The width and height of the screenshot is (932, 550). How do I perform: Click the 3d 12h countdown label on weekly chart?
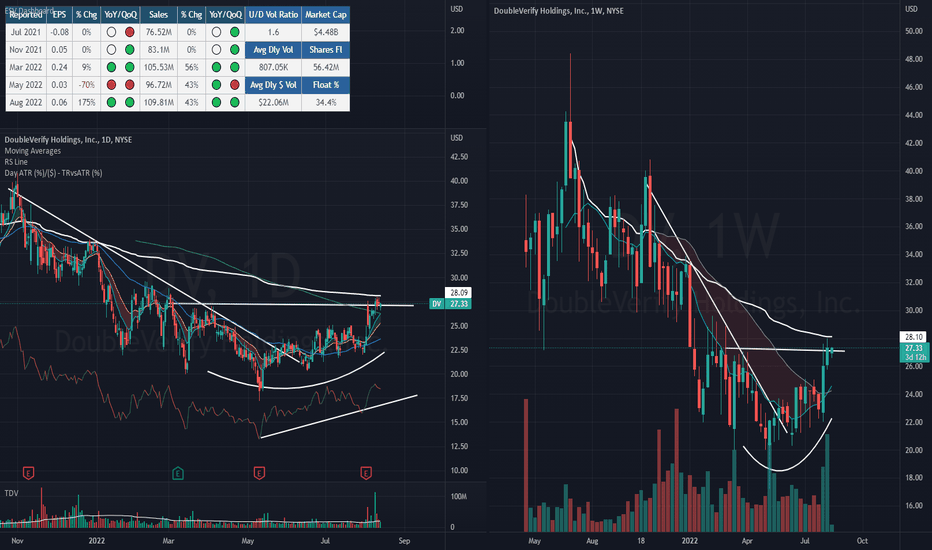point(914,357)
